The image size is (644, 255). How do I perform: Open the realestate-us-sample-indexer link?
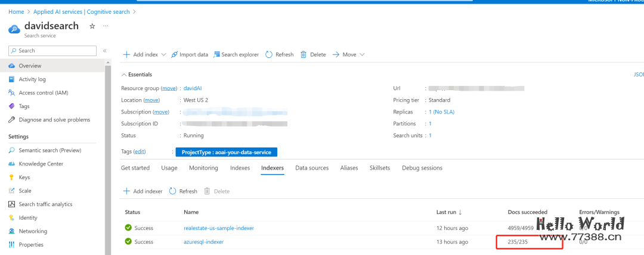[x=219, y=228]
